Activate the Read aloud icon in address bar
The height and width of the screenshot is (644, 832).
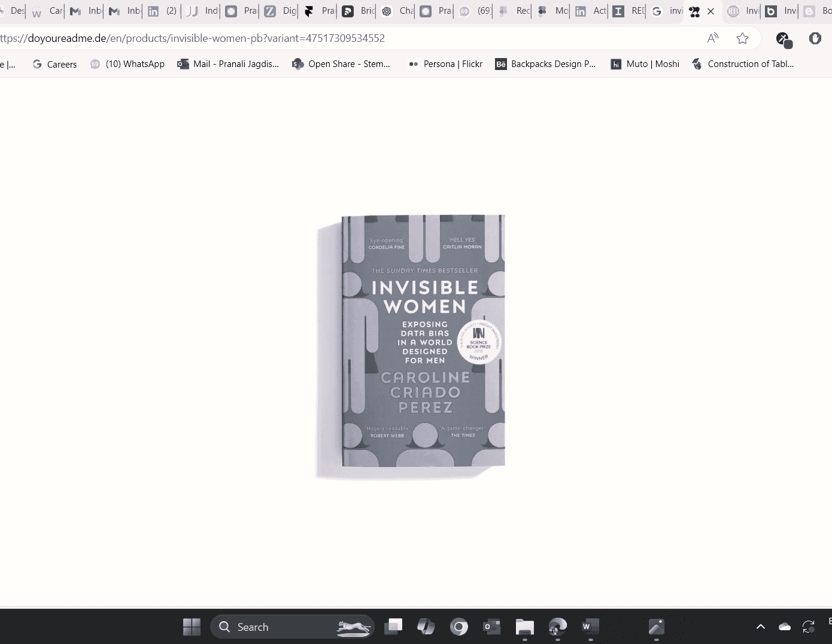pos(712,38)
